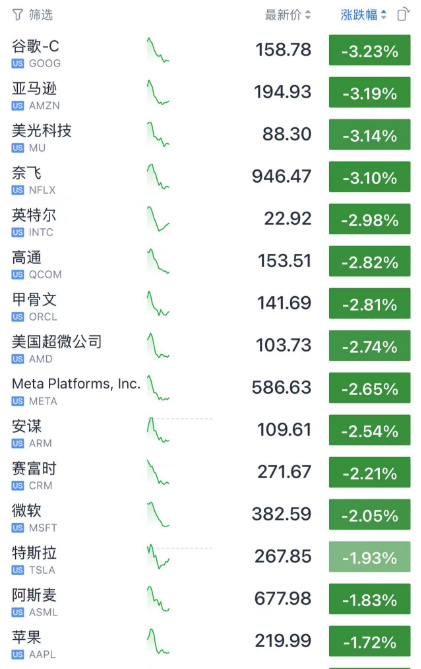Click the US badge beside ASML
Image resolution: width=421 pixels, height=669 pixels.
pos(17,613)
